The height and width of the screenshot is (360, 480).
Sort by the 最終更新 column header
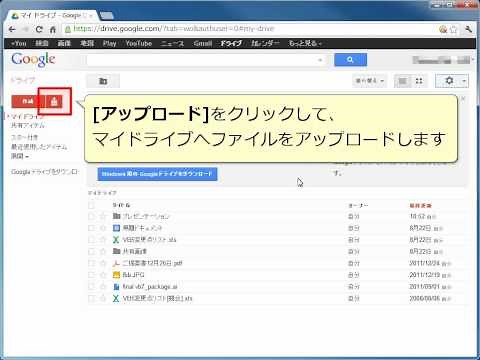pos(421,205)
